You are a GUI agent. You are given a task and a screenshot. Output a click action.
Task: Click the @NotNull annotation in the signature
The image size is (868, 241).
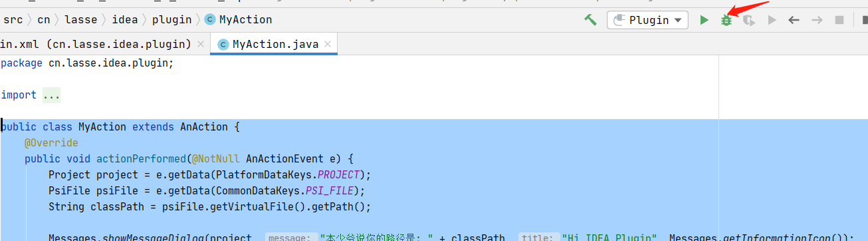click(215, 159)
